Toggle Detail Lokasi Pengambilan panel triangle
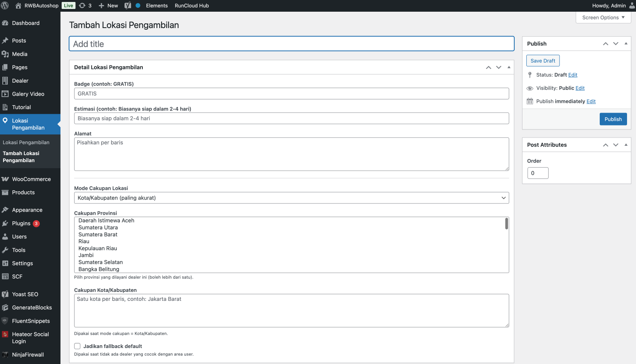 click(509, 67)
